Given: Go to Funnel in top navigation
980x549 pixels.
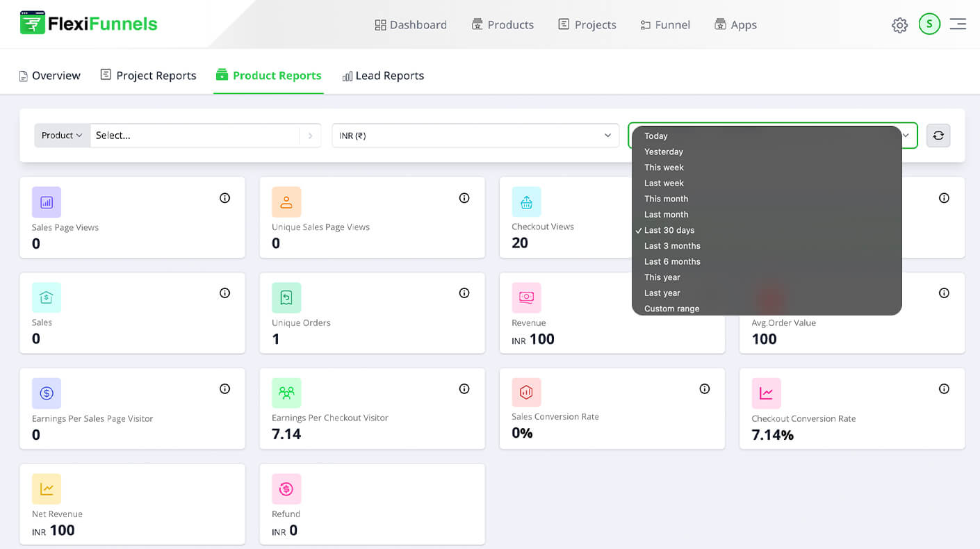Looking at the screenshot, I should click(x=665, y=25).
